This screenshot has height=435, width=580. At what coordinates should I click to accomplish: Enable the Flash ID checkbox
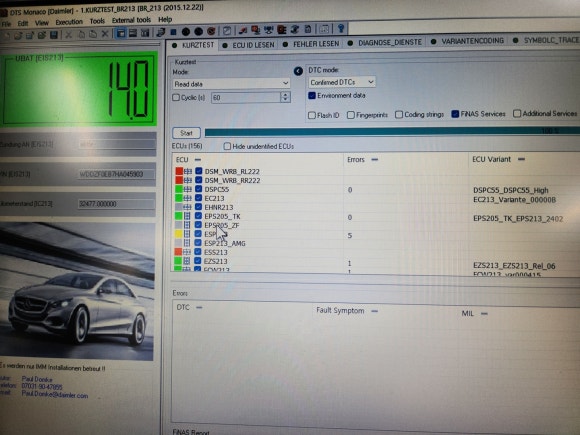tap(311, 115)
